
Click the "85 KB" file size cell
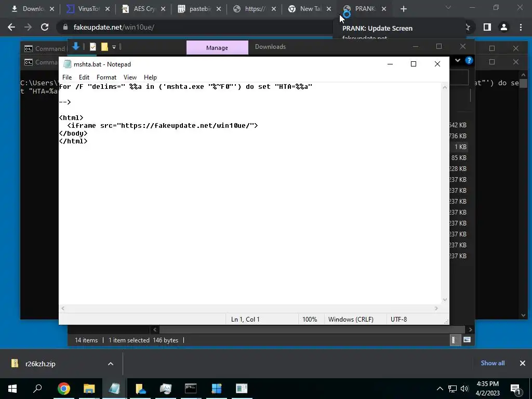(459, 158)
